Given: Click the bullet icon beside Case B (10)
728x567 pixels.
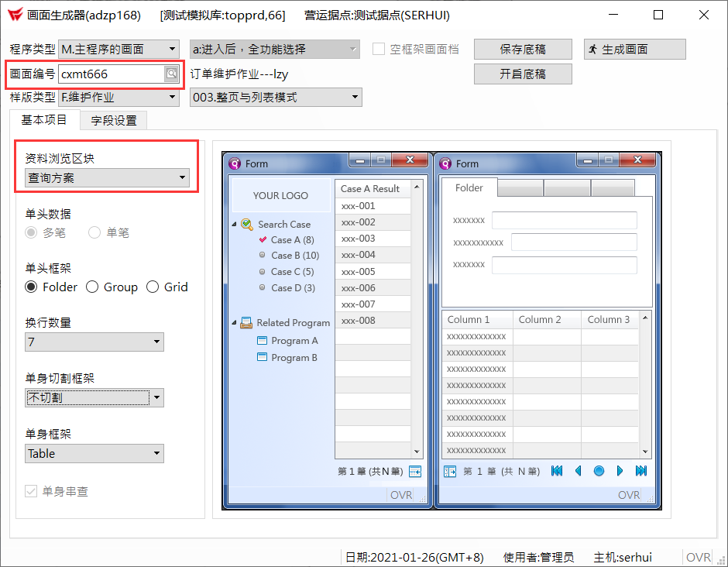Looking at the screenshot, I should coord(263,255).
